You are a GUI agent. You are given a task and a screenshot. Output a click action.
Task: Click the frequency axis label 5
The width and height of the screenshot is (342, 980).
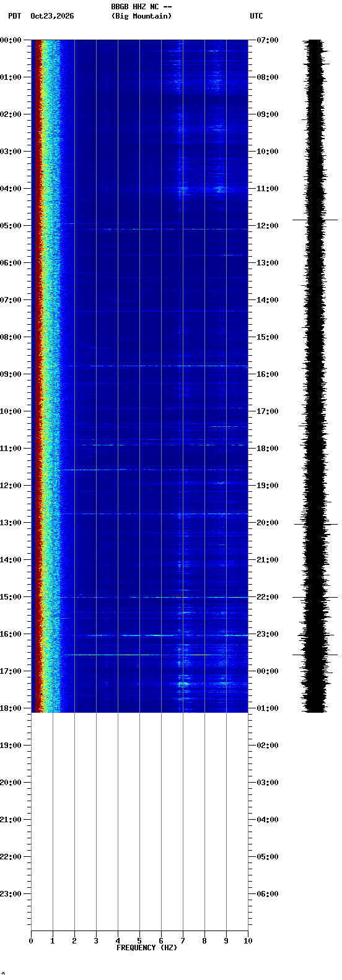pyautogui.click(x=139, y=941)
